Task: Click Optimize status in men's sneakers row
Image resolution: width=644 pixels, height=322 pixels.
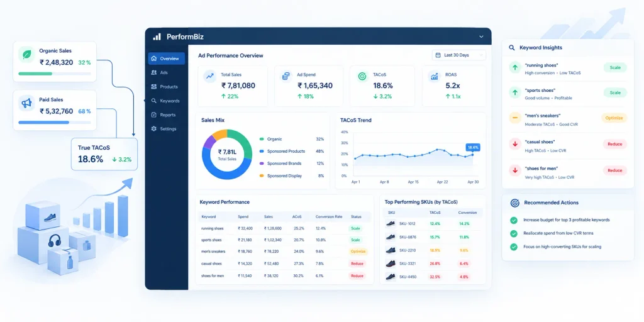Action: [358, 252]
